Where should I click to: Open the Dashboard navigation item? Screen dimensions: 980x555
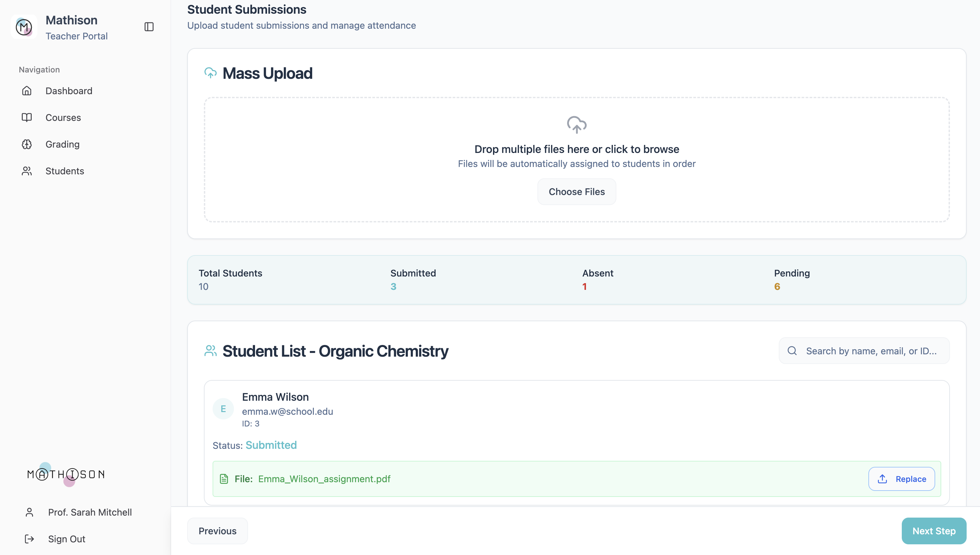69,91
